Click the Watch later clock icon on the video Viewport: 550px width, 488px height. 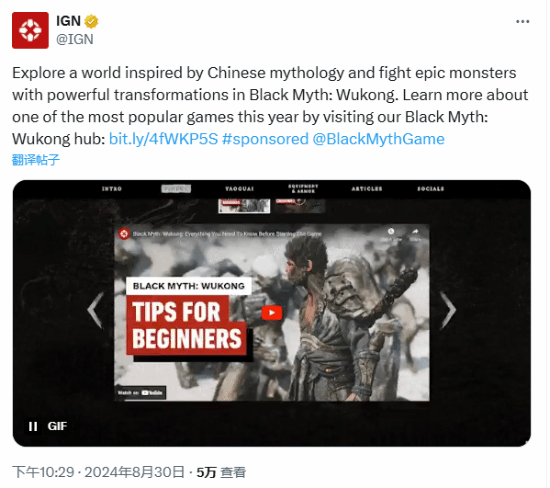pos(391,232)
